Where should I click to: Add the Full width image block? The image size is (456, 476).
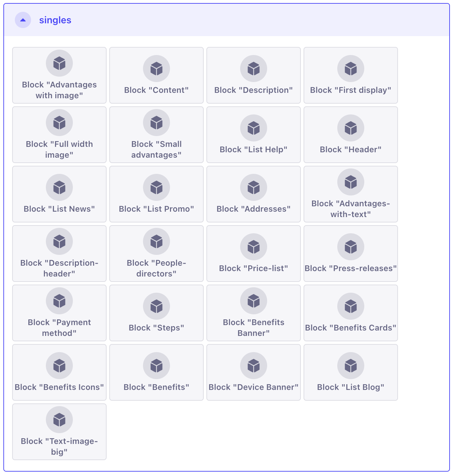[59, 135]
